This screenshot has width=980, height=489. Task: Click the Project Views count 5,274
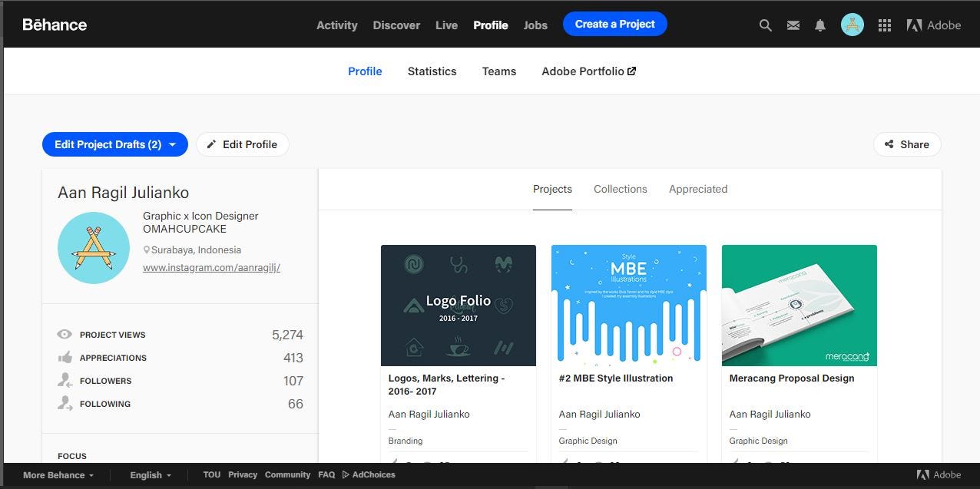(287, 335)
